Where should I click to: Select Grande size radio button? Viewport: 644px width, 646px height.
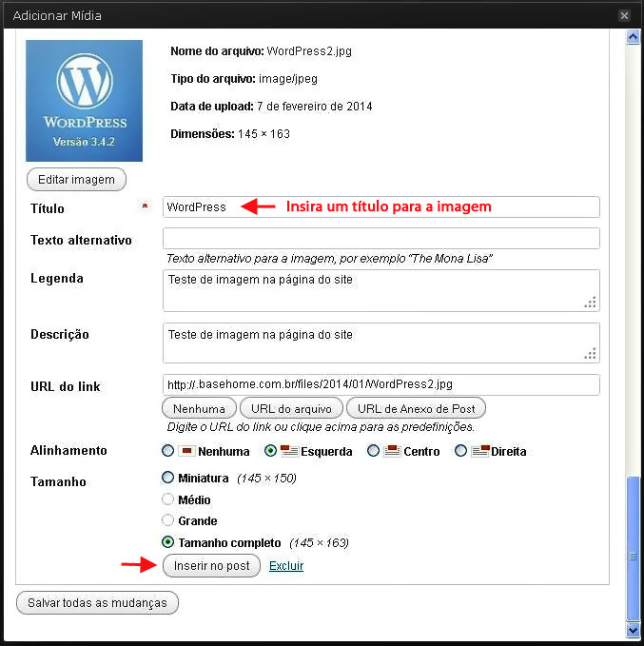[x=167, y=519]
